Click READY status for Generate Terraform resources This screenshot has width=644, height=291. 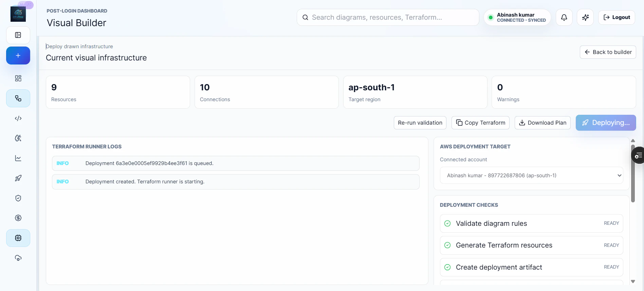(611, 245)
